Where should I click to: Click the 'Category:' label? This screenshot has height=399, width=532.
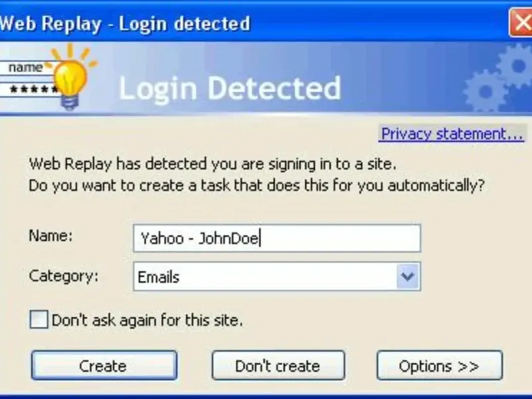click(x=63, y=276)
